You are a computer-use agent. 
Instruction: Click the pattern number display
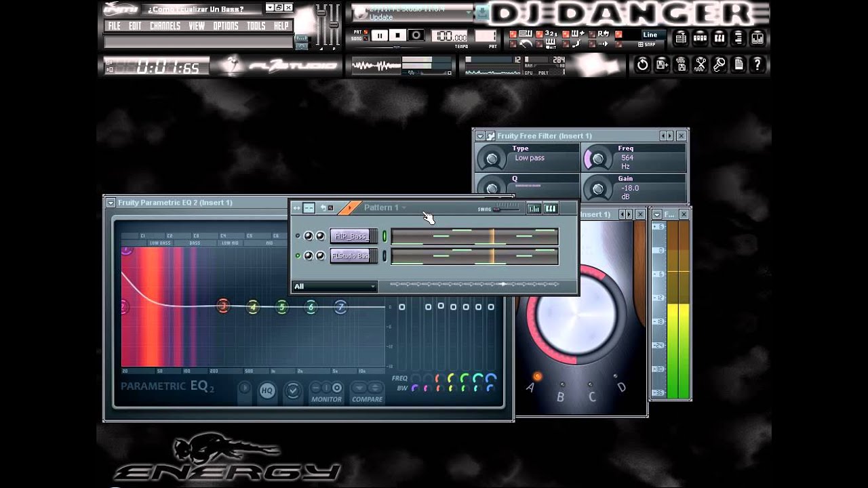tap(486, 37)
